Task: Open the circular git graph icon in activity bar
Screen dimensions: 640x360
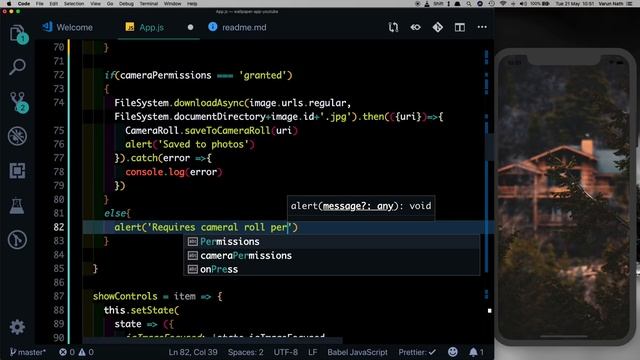Action: pos(18,240)
